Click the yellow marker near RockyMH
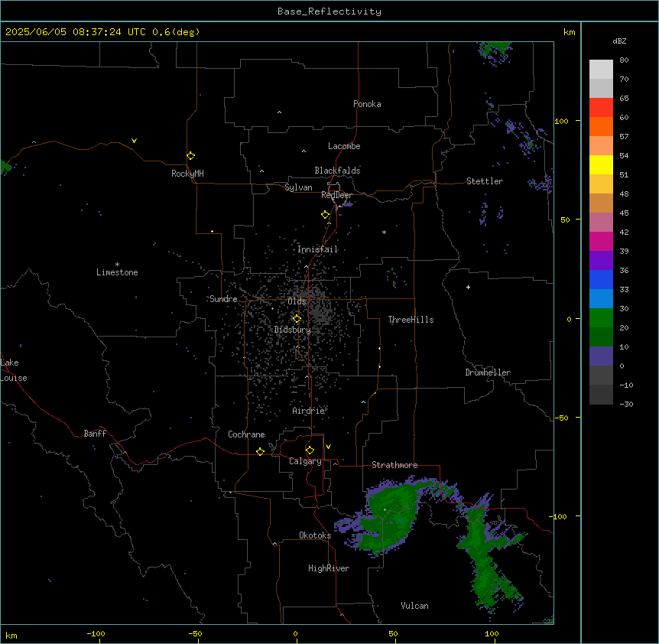659x644 pixels. pyautogui.click(x=191, y=156)
